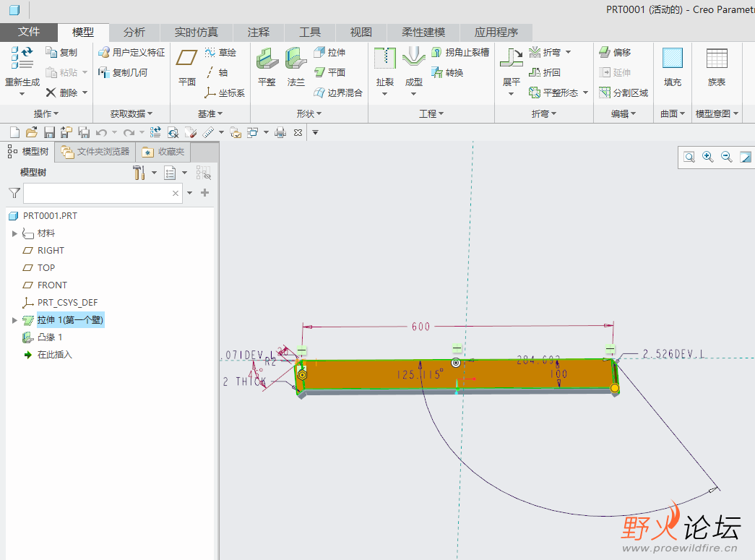Screen dimensions: 755x560
Task: Select the Flange (法兰) tool
Action: pyautogui.click(x=295, y=67)
